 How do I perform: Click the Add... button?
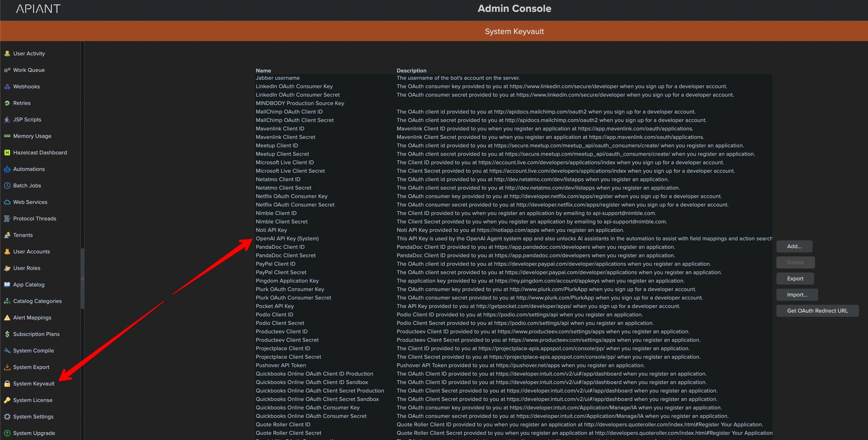794,246
